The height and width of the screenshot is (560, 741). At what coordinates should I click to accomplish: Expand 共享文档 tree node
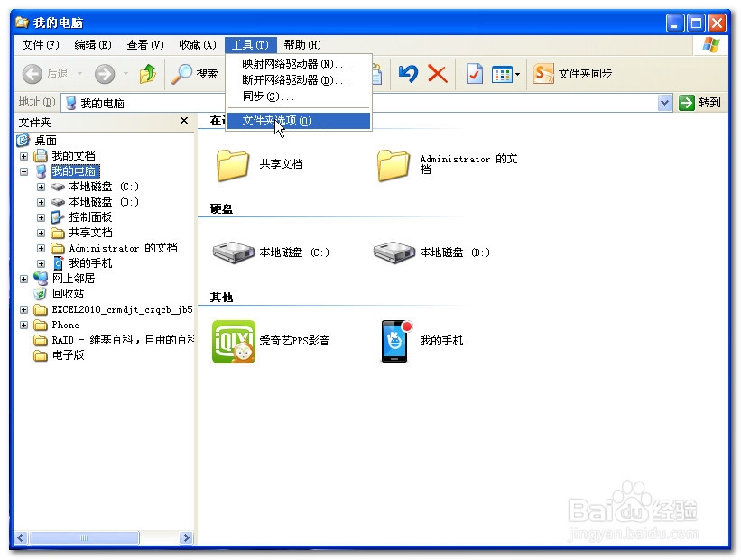(x=42, y=233)
